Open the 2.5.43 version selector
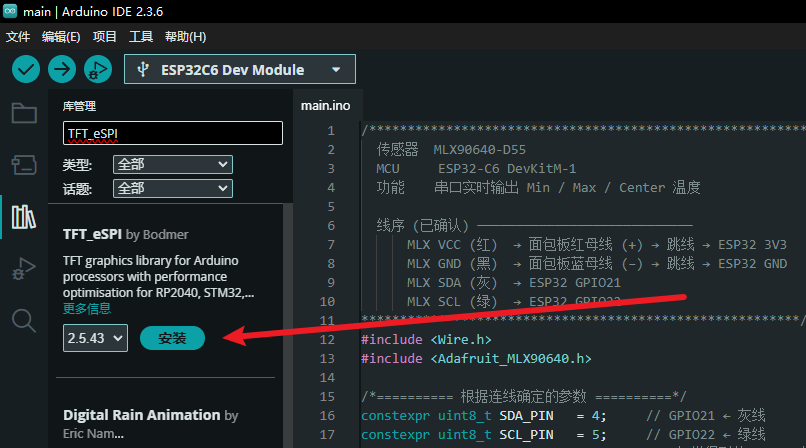The image size is (806, 448). [x=96, y=338]
